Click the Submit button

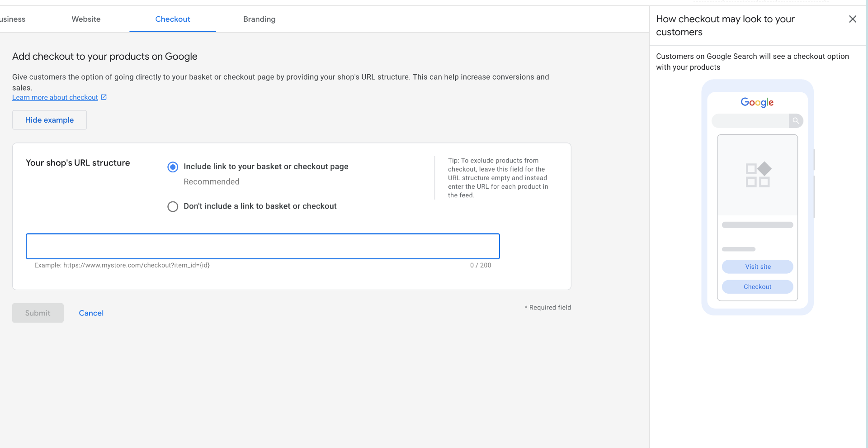pos(38,313)
